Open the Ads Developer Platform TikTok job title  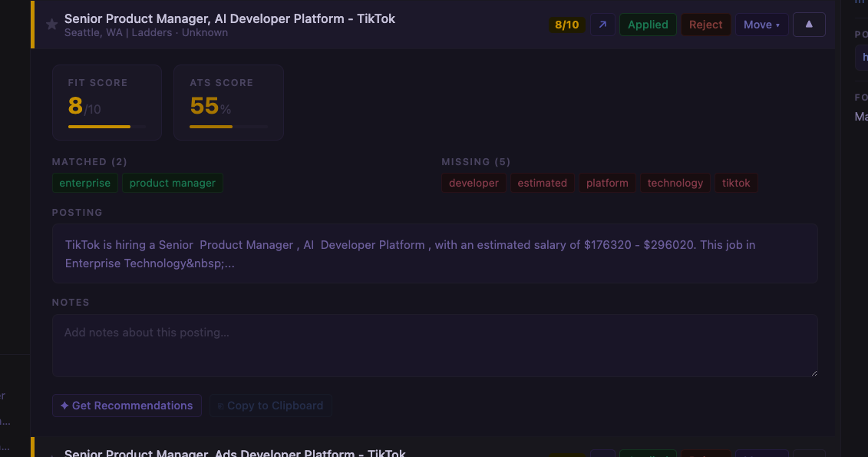point(235,452)
